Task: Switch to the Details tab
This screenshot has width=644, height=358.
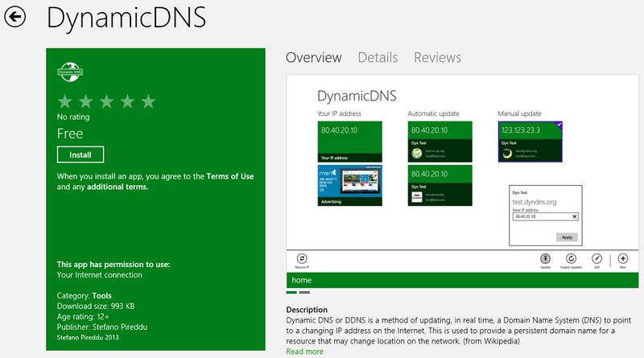Action: point(378,57)
